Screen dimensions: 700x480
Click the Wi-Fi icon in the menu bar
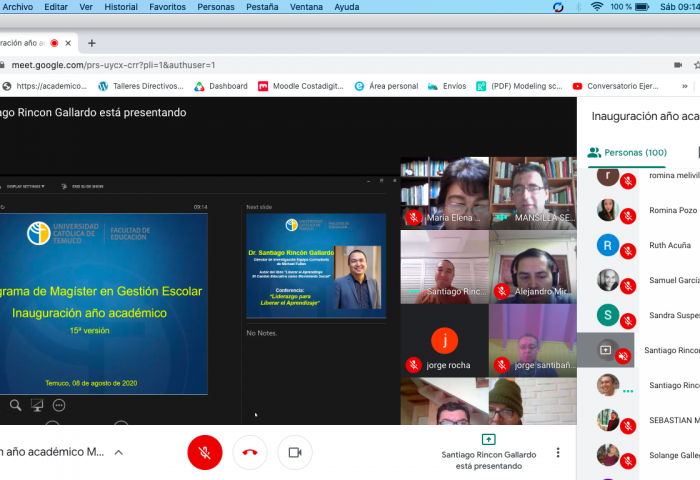(597, 6)
